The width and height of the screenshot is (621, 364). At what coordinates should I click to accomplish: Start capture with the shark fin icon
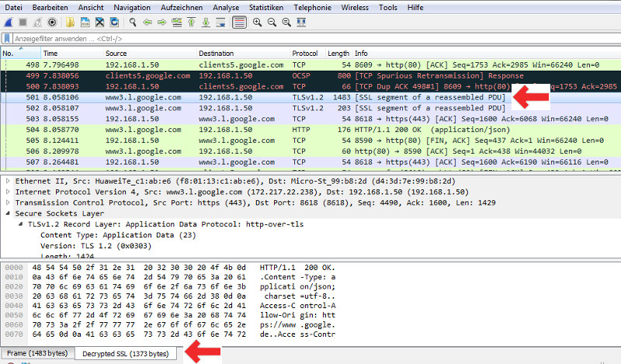[9, 23]
